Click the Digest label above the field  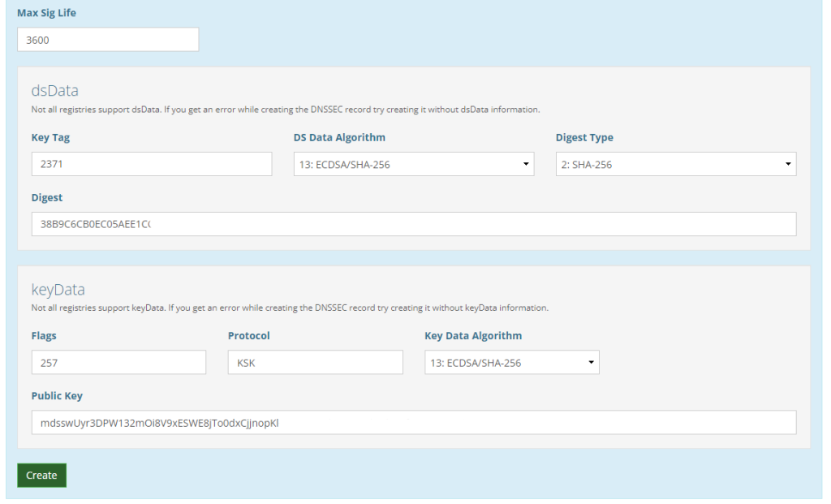click(x=47, y=197)
